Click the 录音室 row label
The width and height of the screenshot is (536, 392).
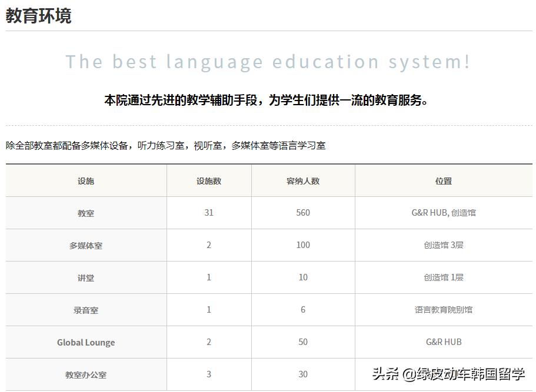coord(86,310)
